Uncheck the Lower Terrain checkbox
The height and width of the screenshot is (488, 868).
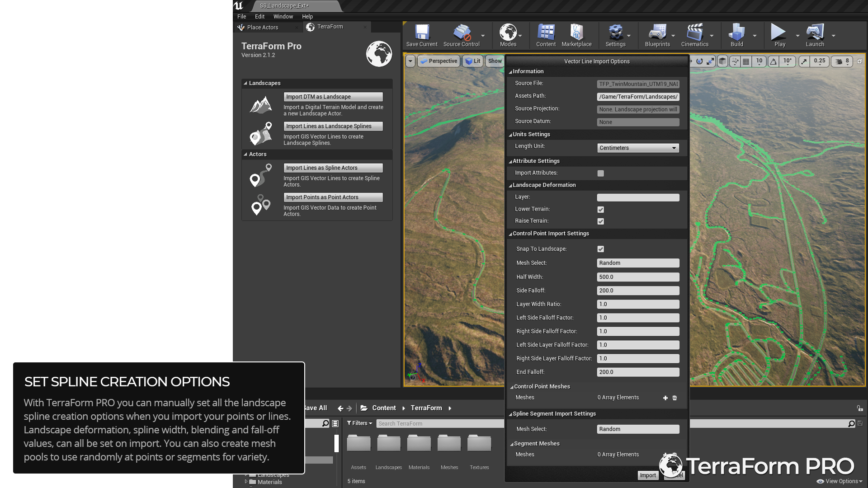600,210
